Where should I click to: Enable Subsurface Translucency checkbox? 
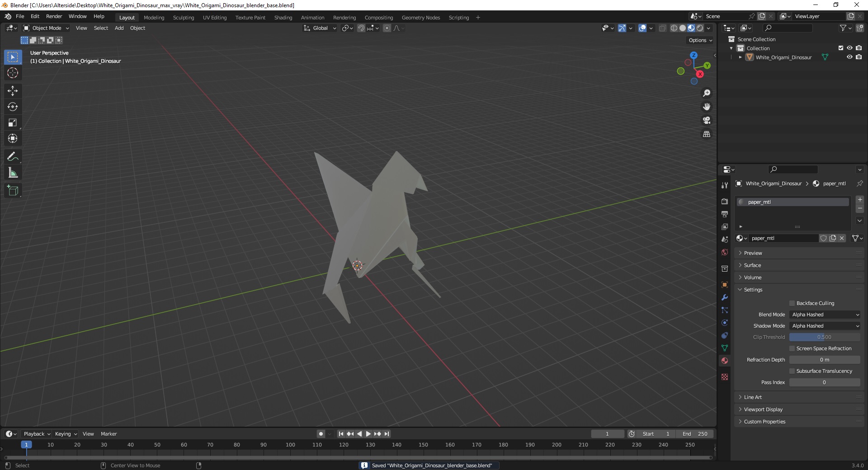pyautogui.click(x=792, y=371)
